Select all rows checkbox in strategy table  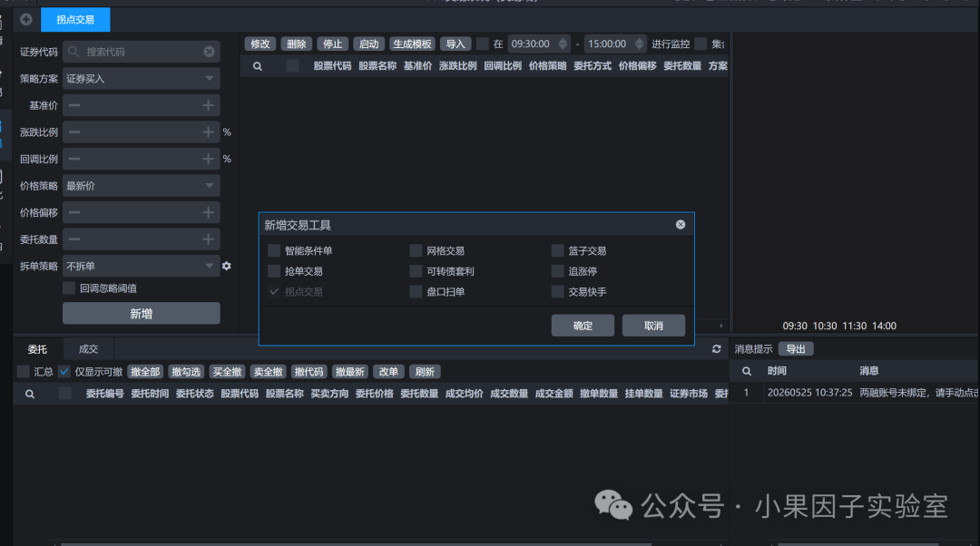292,65
